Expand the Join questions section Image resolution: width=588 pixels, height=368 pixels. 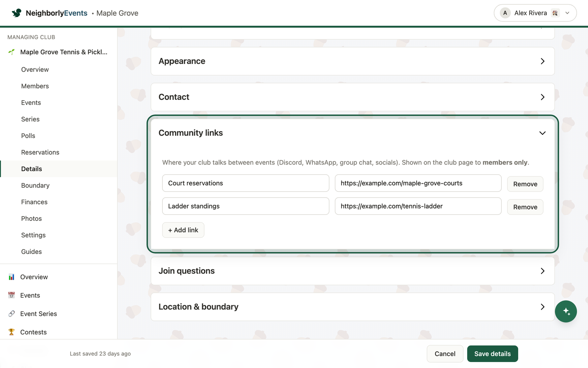[353, 271]
